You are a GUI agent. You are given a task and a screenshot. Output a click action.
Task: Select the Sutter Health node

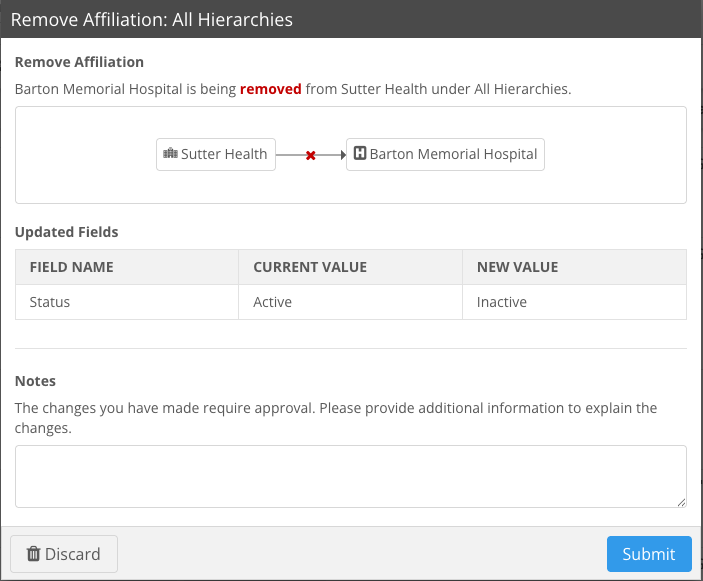coord(216,154)
